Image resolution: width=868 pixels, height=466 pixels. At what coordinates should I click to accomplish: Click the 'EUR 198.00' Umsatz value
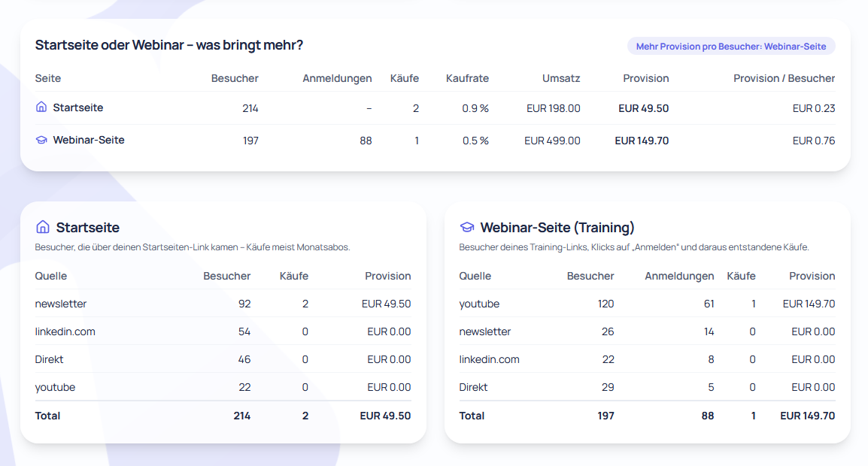click(x=553, y=108)
